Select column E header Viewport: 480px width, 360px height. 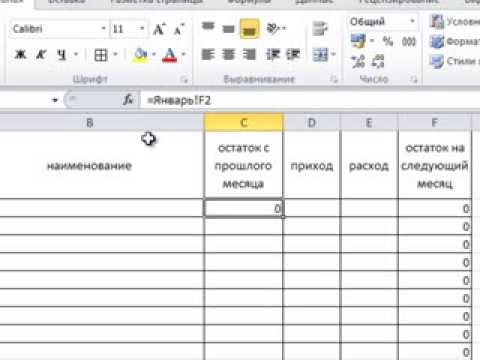tap(369, 123)
